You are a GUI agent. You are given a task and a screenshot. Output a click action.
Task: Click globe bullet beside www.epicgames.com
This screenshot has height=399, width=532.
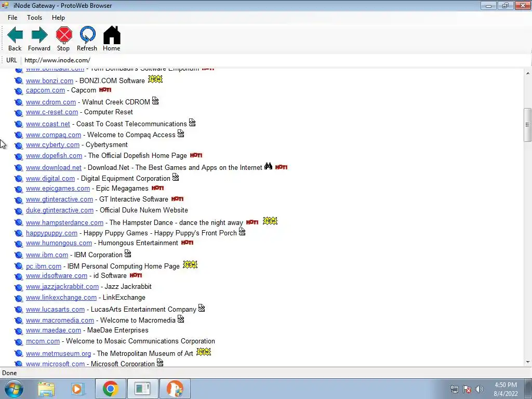pos(19,189)
